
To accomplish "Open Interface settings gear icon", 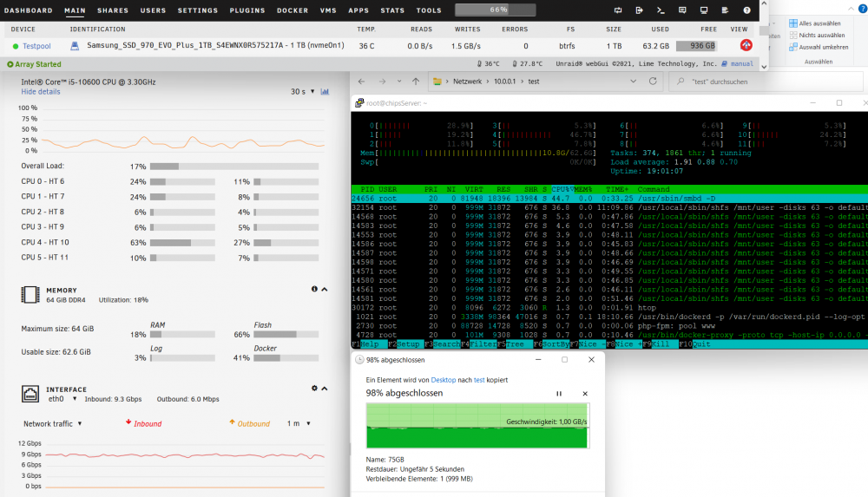I will pyautogui.click(x=314, y=388).
